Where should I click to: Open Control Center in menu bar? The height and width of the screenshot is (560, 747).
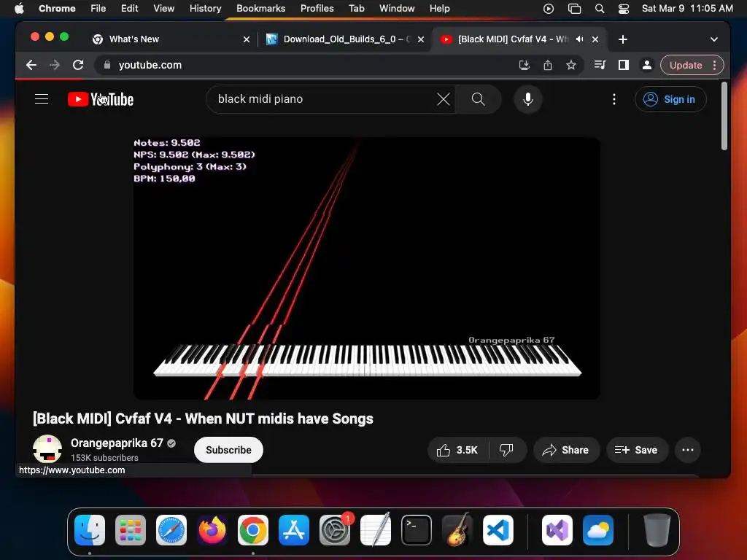coord(624,9)
